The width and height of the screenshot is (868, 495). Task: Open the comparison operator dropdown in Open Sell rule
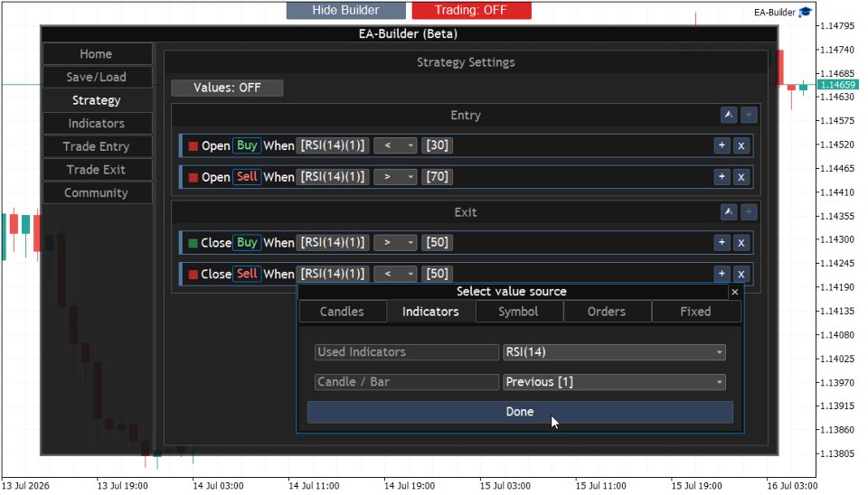(395, 177)
